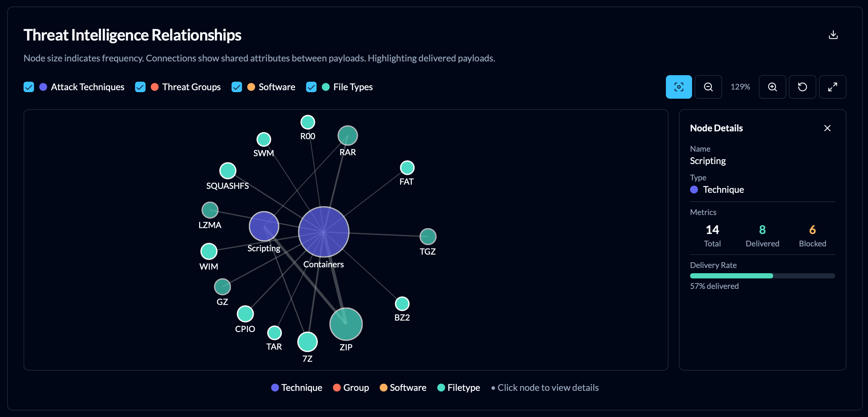This screenshot has height=417, width=868.
Task: Click the ZIP filetype node
Action: (x=346, y=324)
